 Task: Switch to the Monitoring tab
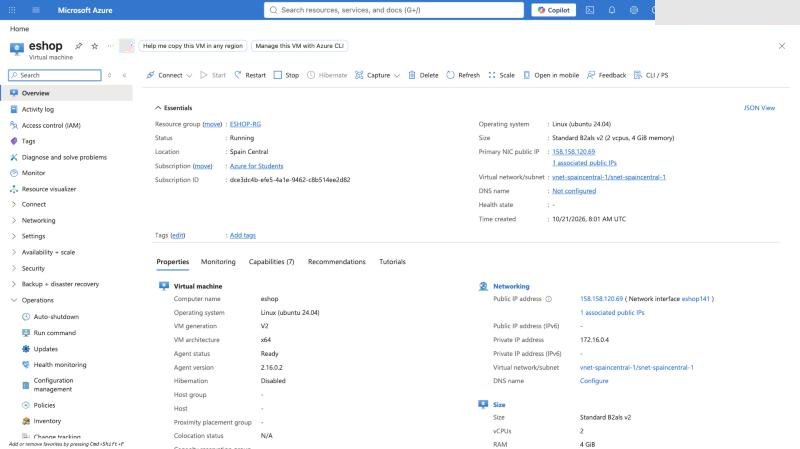click(x=218, y=261)
